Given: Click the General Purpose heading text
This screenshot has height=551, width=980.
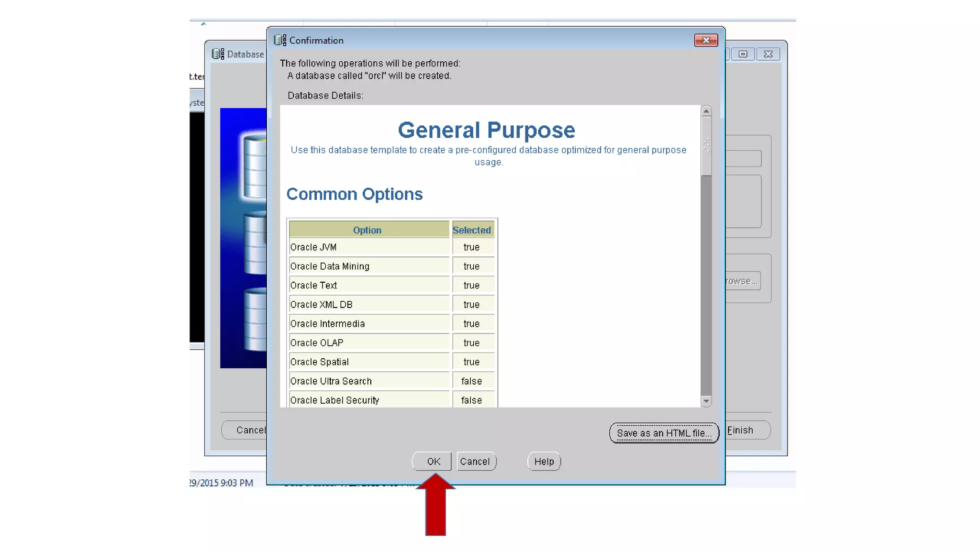Looking at the screenshot, I should [x=486, y=130].
